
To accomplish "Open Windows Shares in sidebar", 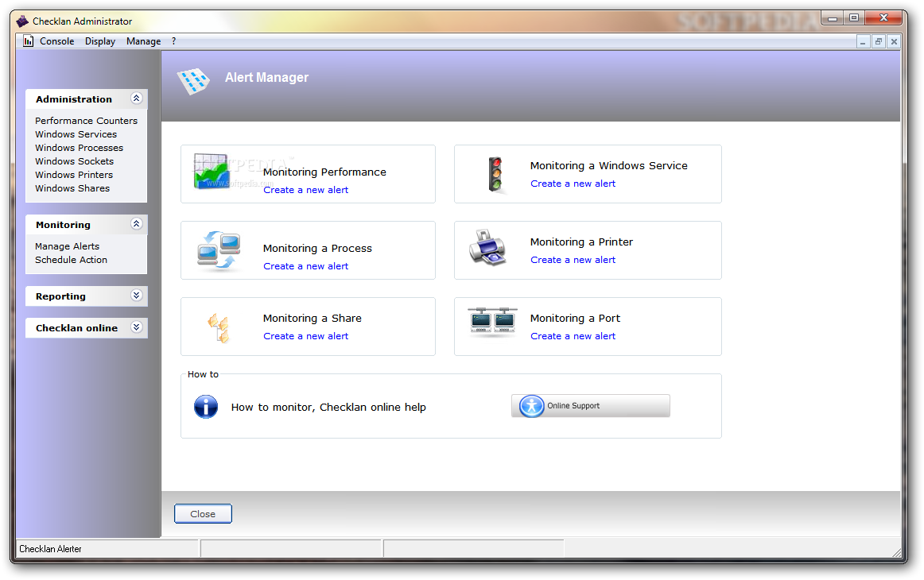I will pyautogui.click(x=72, y=188).
